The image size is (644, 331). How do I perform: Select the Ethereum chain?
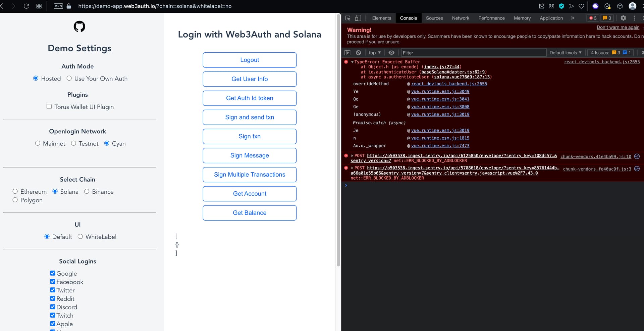(15, 191)
